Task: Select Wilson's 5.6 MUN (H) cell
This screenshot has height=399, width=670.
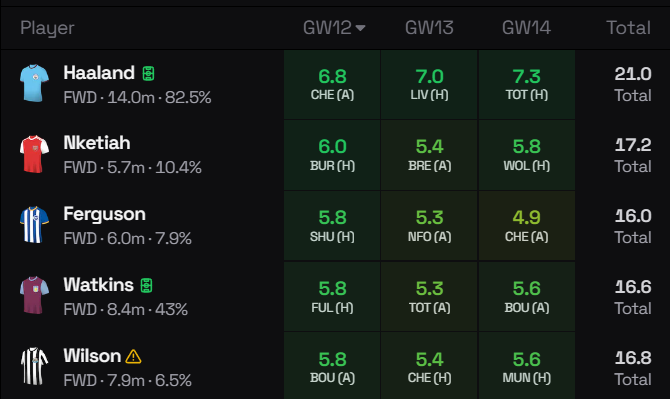Action: tap(526, 366)
